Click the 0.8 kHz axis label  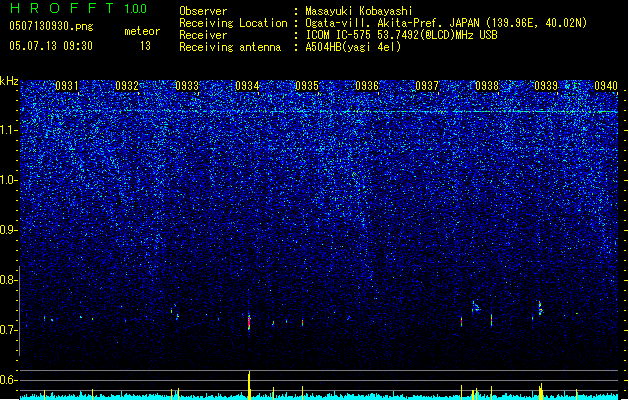pyautogui.click(x=9, y=280)
